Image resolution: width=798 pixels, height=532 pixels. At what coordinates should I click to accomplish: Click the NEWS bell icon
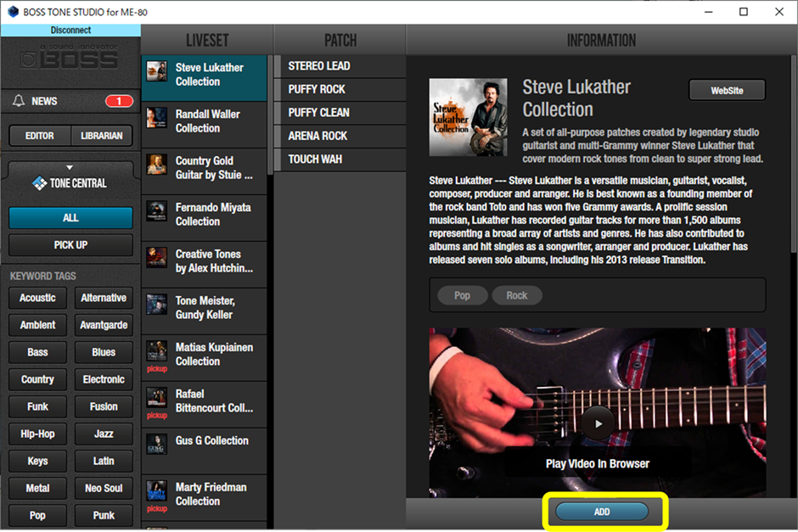click(19, 101)
